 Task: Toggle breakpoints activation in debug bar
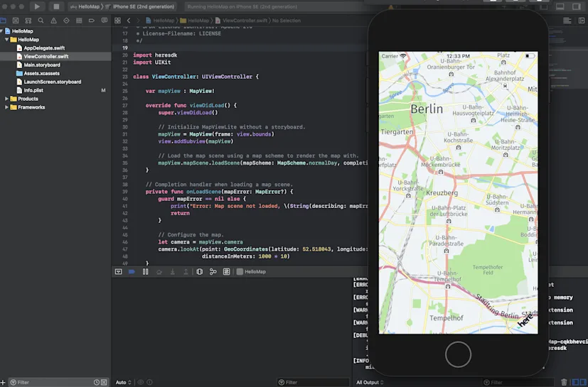[x=132, y=272]
